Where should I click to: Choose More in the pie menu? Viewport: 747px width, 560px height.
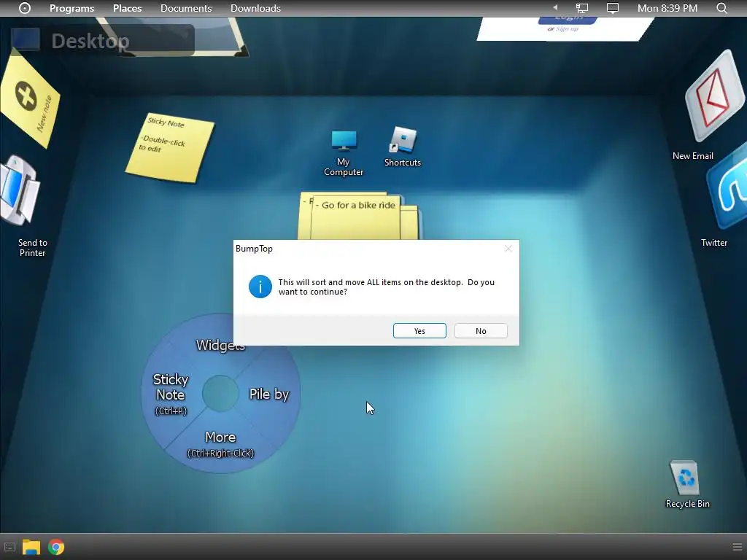coord(220,443)
